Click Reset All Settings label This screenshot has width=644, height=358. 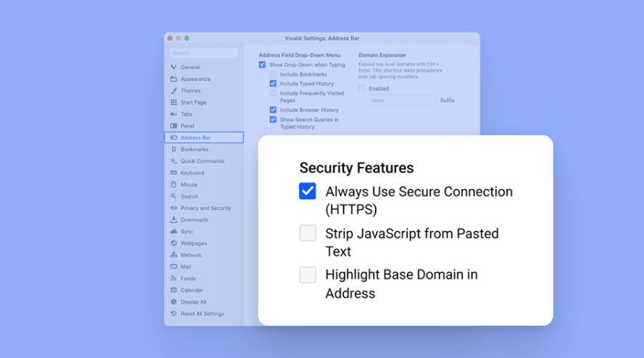(x=203, y=314)
